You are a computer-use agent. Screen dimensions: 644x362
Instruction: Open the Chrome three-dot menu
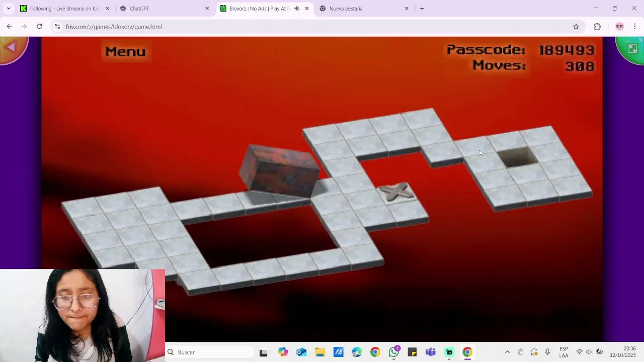(x=635, y=27)
